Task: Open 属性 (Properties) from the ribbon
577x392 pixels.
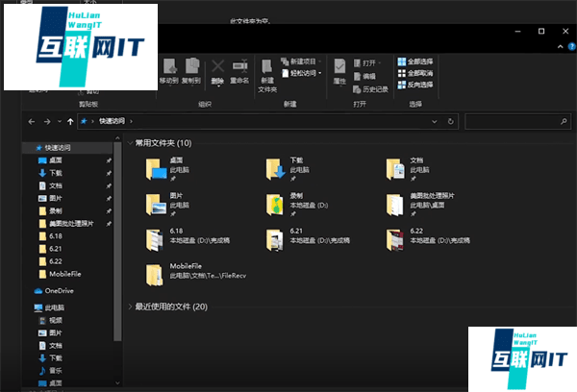Action: (339, 70)
